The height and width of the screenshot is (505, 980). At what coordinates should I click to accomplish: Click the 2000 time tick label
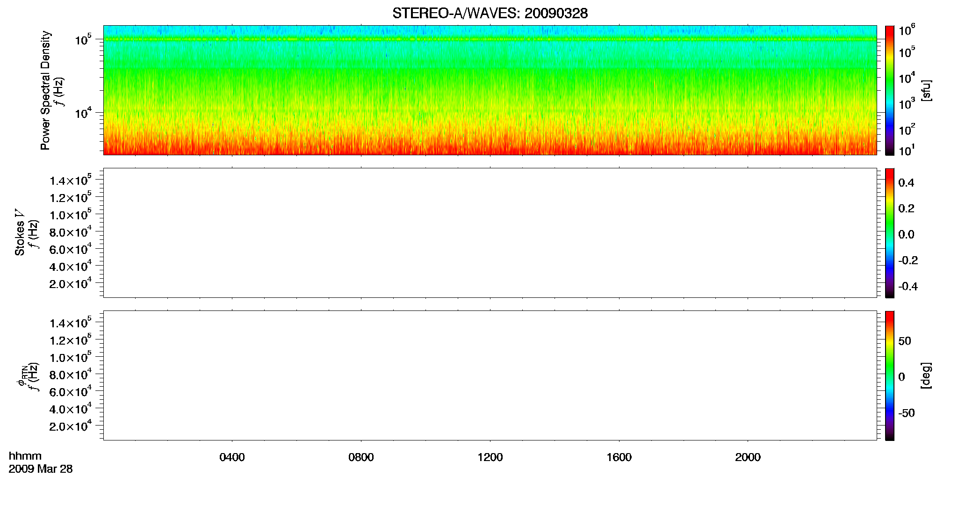coord(748,457)
